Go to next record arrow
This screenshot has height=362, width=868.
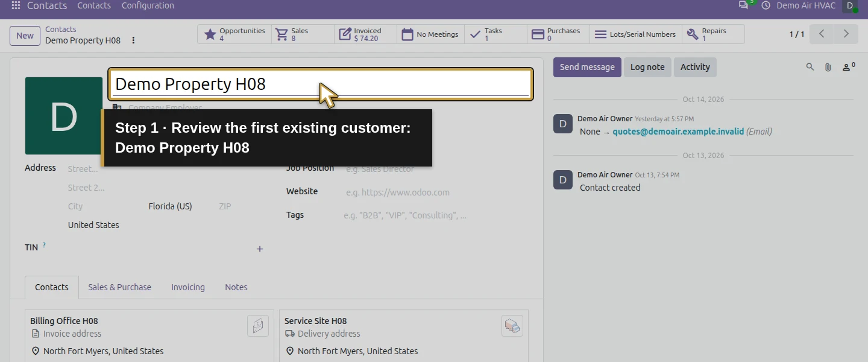[846, 34]
